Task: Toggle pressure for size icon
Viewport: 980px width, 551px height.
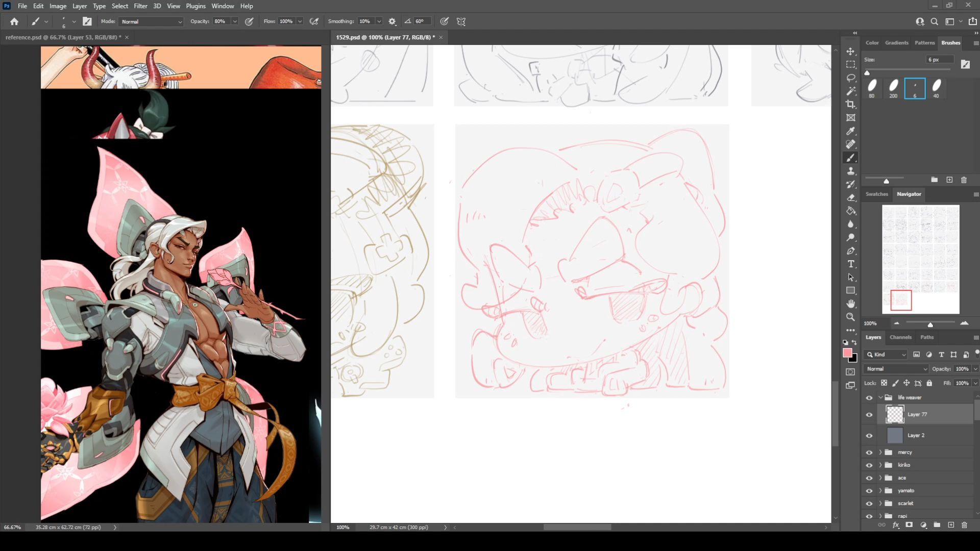Action: (x=445, y=21)
